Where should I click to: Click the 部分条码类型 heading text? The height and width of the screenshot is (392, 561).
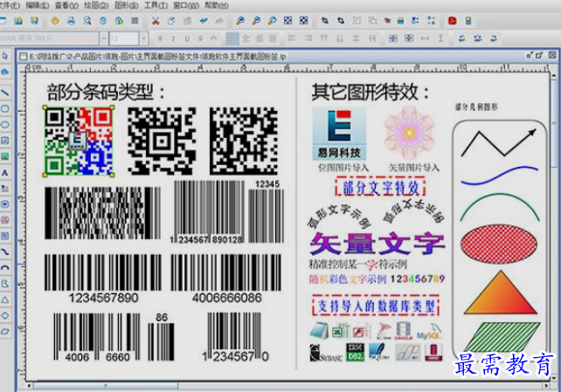click(106, 93)
